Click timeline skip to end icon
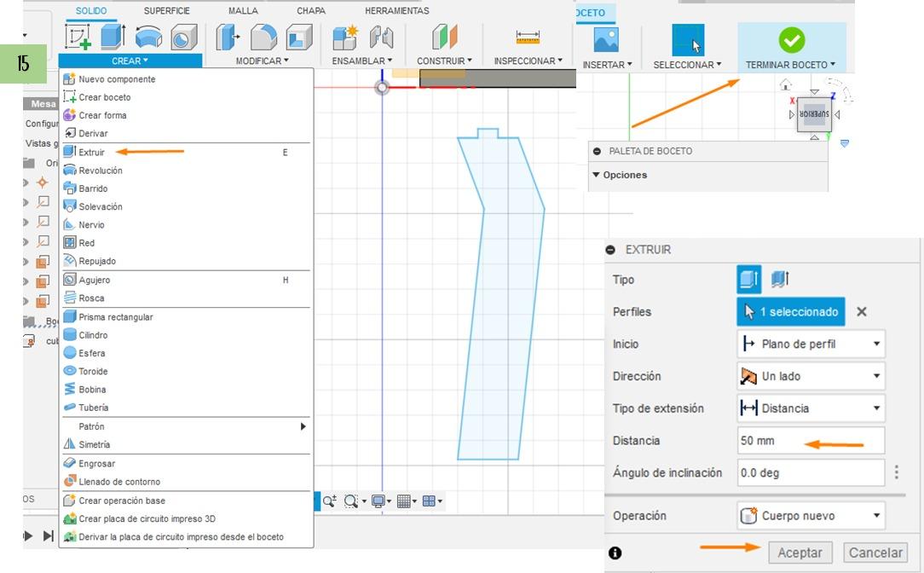The height and width of the screenshot is (573, 924). click(49, 535)
